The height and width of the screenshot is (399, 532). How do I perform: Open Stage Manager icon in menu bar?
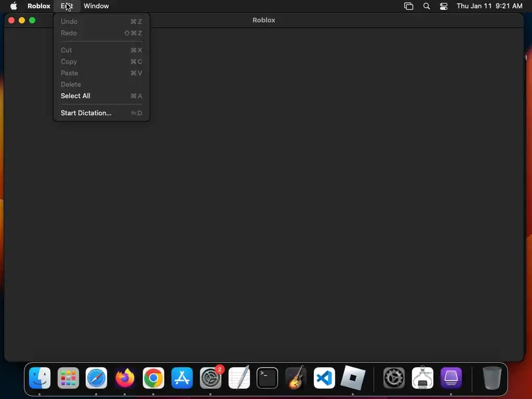408,6
